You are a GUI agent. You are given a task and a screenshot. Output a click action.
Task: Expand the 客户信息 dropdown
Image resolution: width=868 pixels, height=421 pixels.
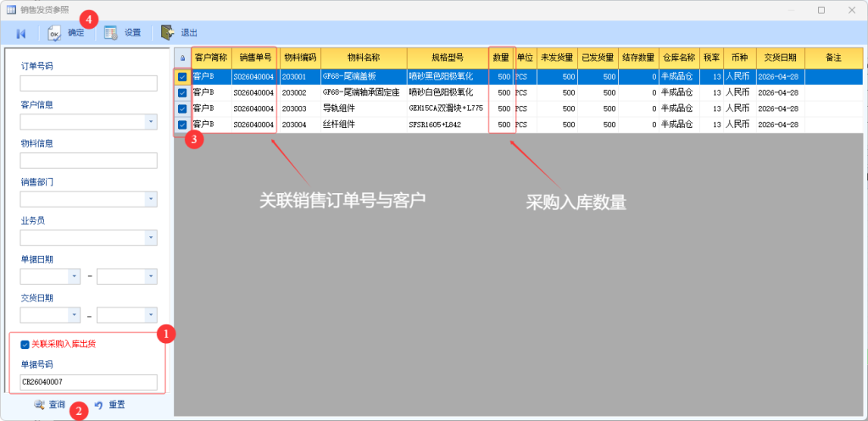point(151,122)
